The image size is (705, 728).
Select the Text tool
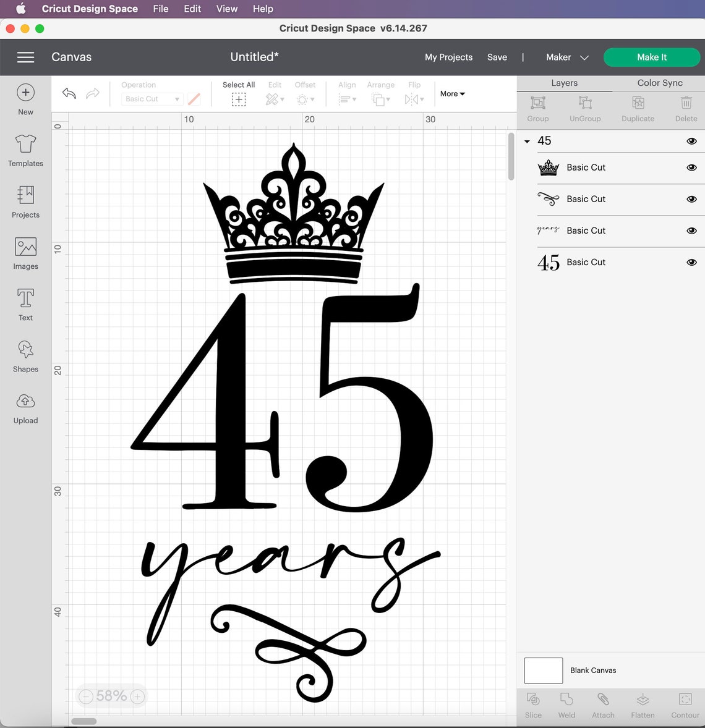(25, 303)
